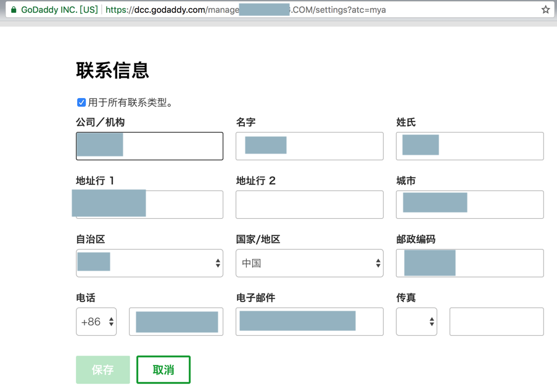This screenshot has height=392, width=557.
Task: Click the empty 传真 number field
Action: click(497, 322)
